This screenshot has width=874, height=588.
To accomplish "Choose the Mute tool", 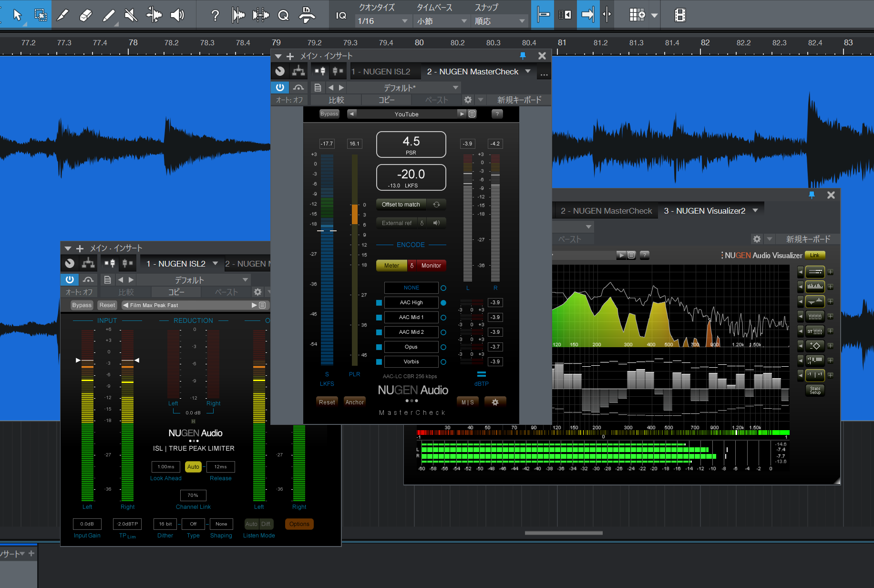I will (x=131, y=15).
